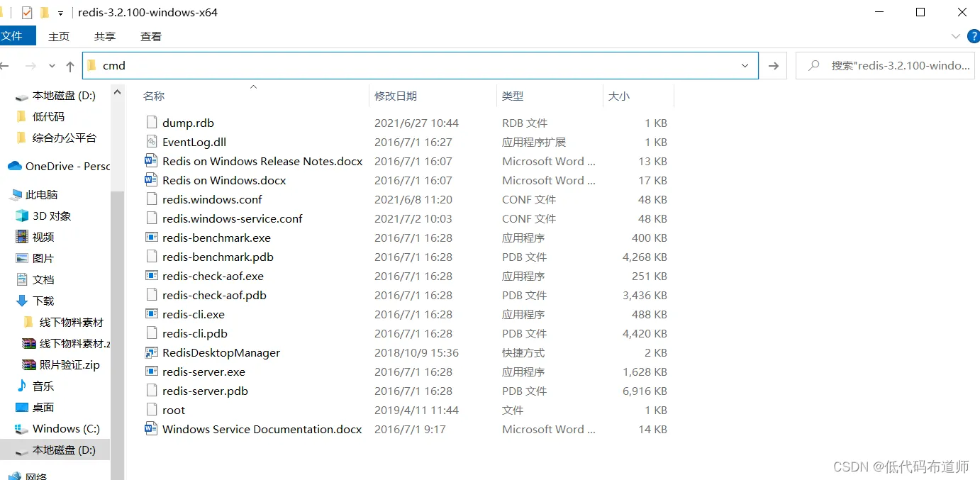Click the address bar containing cmd
Screen dimensions: 980x480
point(421,65)
